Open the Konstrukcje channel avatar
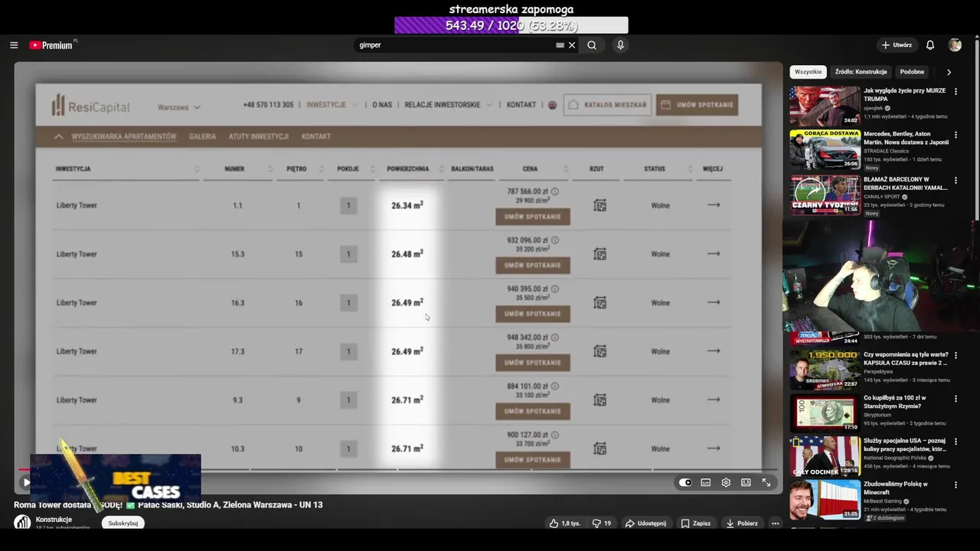 point(22,522)
